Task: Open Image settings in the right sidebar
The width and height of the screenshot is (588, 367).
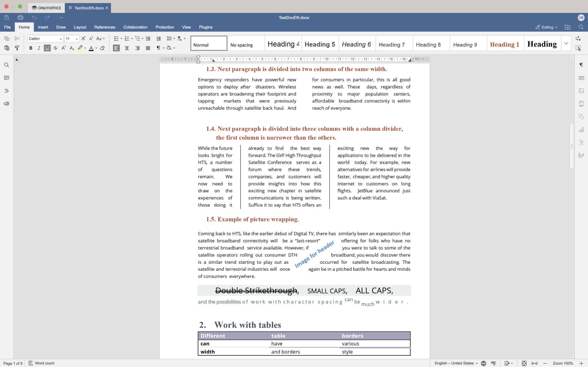Action: coord(581,91)
